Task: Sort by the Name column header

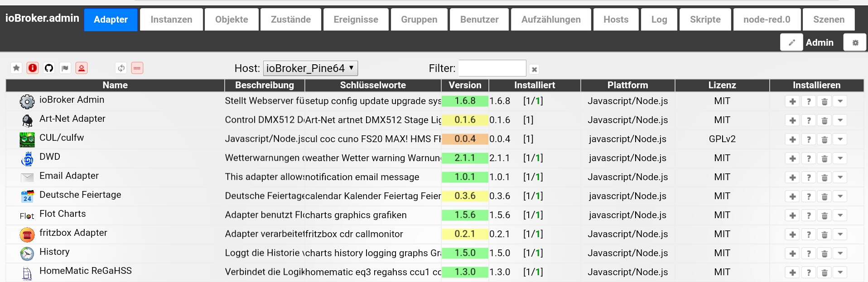Action: point(115,85)
